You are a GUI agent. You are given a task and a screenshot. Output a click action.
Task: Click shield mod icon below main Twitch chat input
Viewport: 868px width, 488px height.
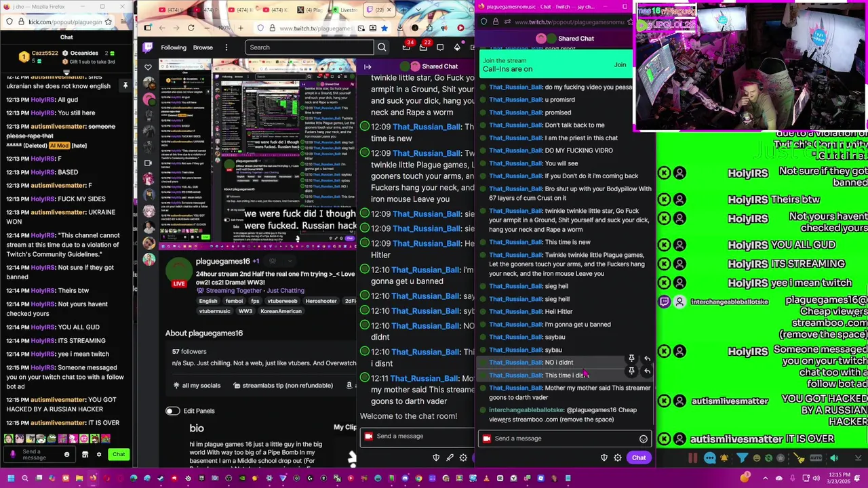[436, 457]
